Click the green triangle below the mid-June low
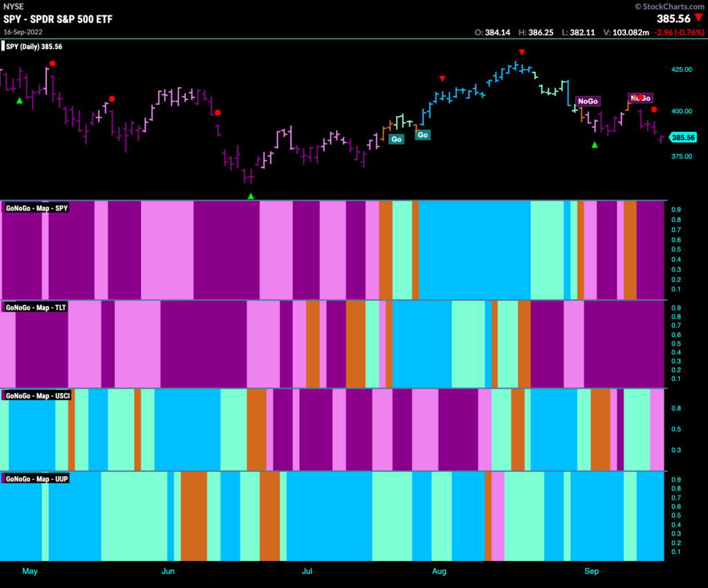 tap(251, 196)
